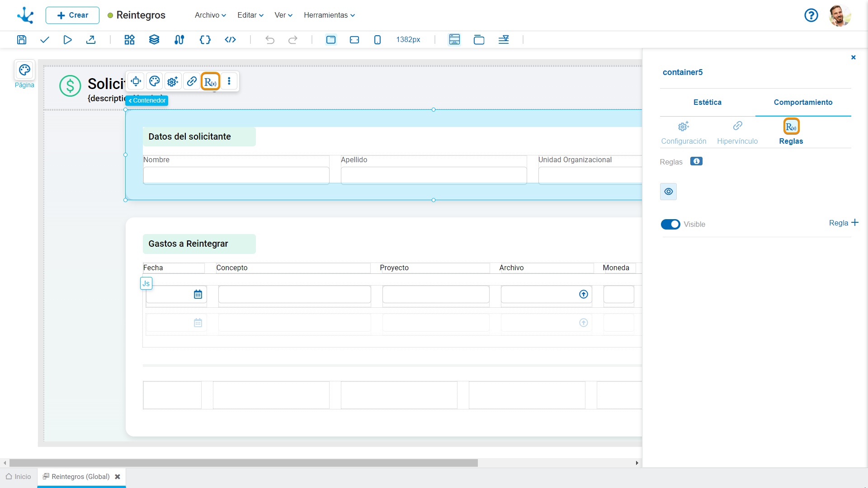Click the variables sliders icon
Viewport: 868px width, 488px height.
(179, 40)
